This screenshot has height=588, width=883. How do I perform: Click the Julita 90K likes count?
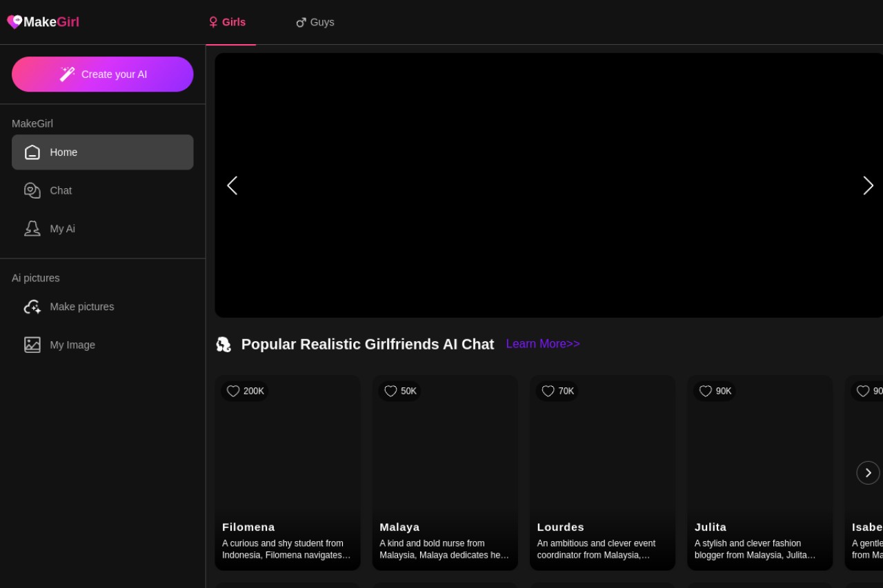(724, 392)
